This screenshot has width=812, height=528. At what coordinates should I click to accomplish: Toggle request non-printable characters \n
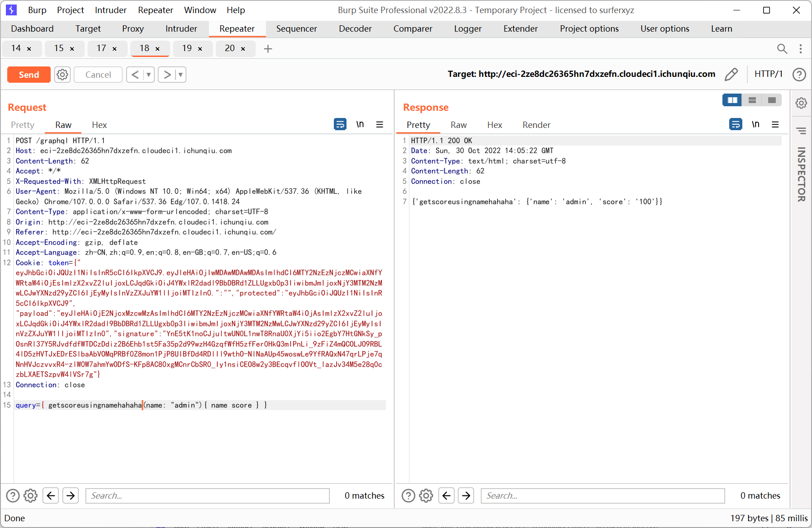(360, 124)
